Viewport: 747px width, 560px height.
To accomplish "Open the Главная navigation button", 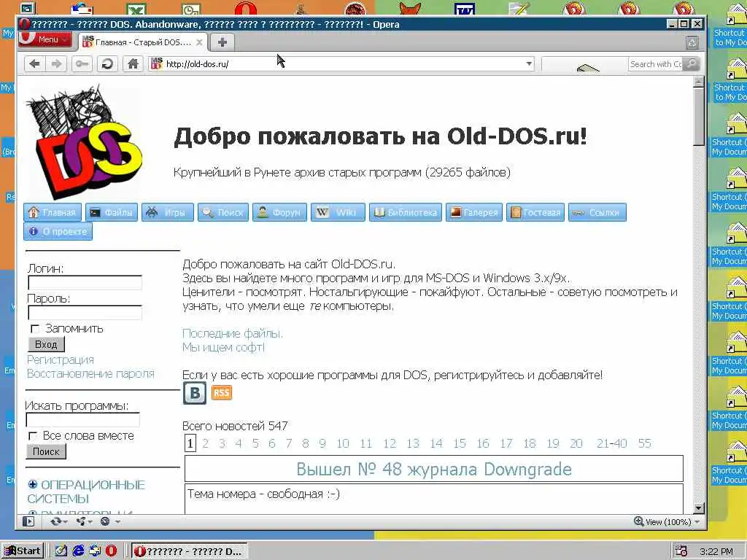I will [53, 212].
